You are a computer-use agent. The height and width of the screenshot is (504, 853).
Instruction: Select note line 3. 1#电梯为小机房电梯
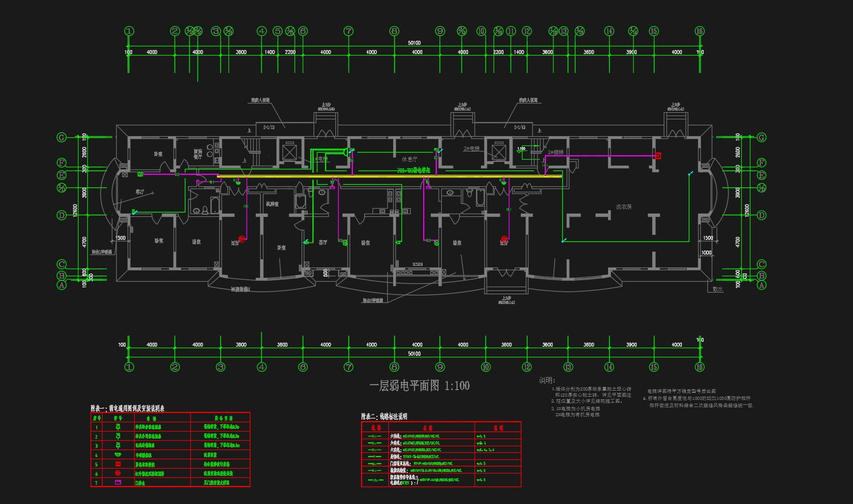[575, 408]
